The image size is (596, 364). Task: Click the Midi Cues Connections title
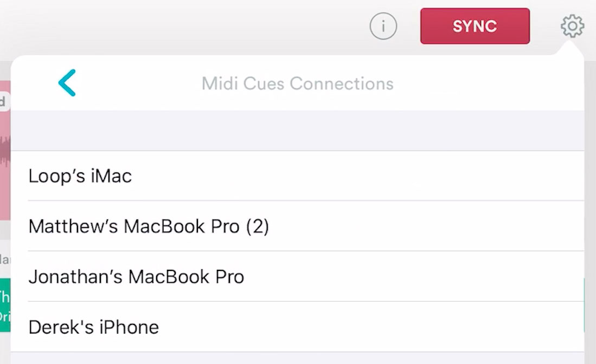click(298, 83)
